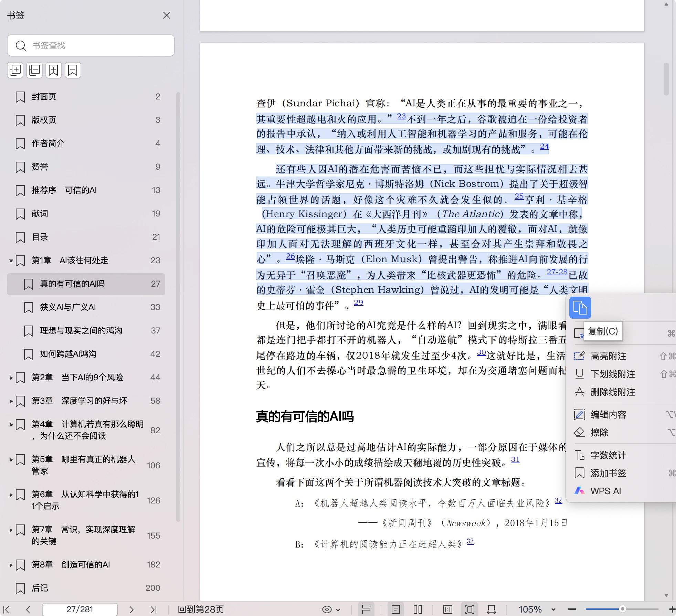
Task: Click footnote link 31
Action: (515, 460)
